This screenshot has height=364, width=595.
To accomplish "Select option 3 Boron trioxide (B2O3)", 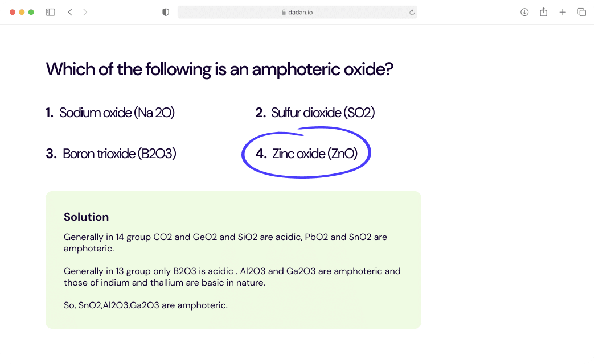I will (111, 154).
